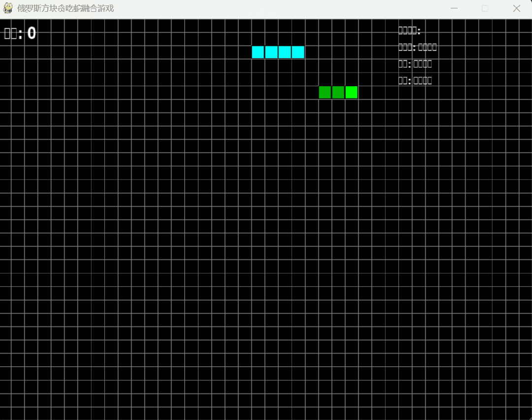Click the pygame snake icon in title bar

point(8,8)
